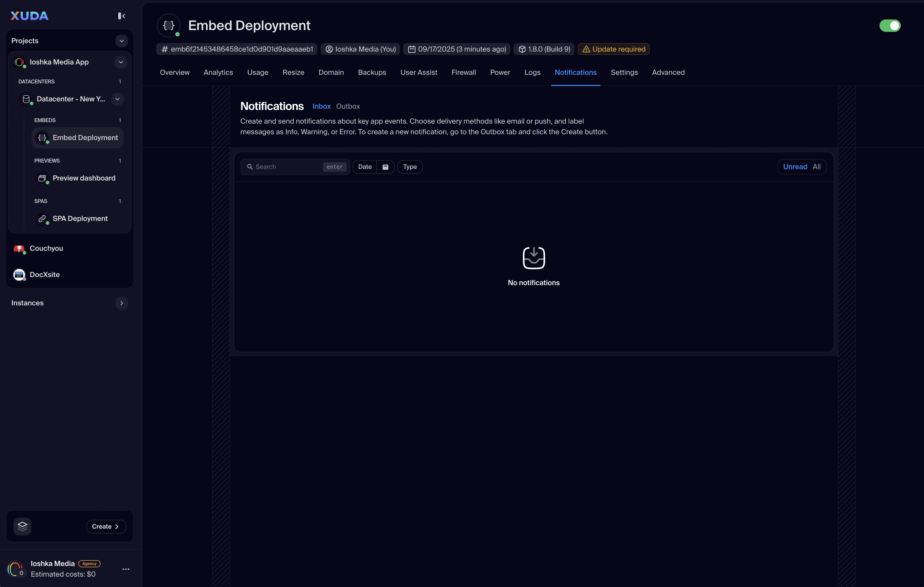This screenshot has height=587, width=924.
Task: Click the Update required badge
Action: [x=613, y=49]
